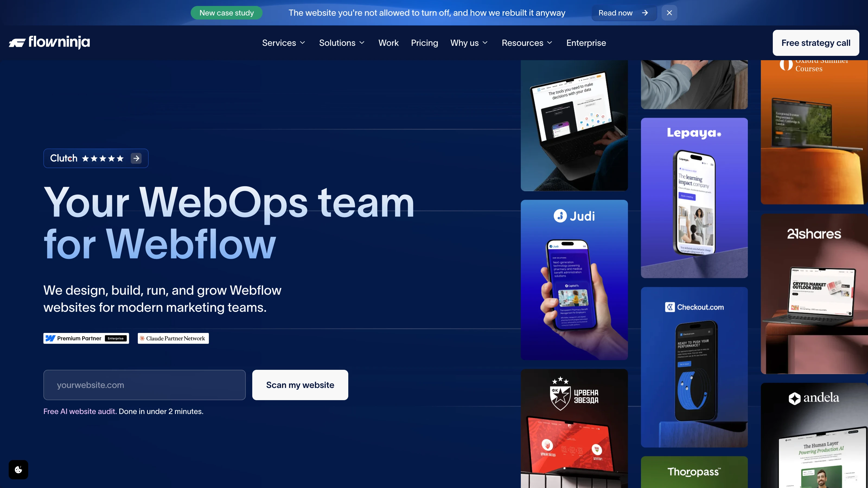Open the Lepaya project card
The height and width of the screenshot is (488, 868).
(694, 198)
